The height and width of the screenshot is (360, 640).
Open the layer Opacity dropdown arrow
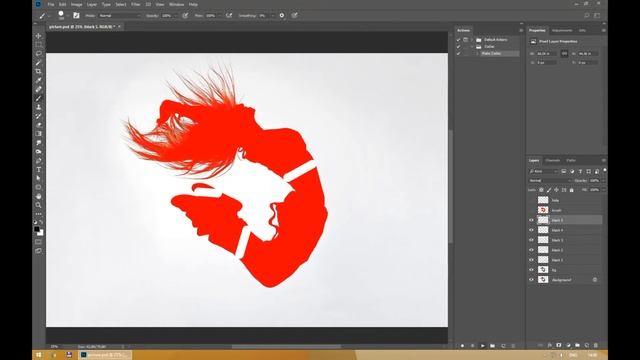603,180
